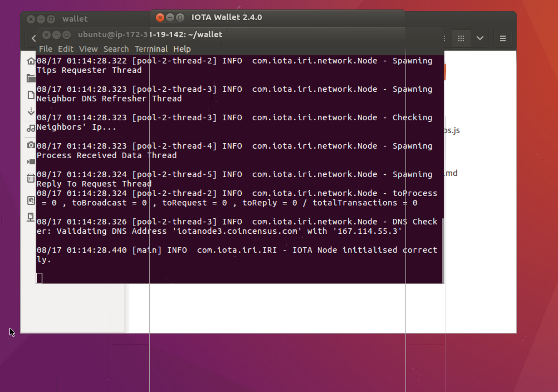Maximize the IOTA Wallet 2.4.0 window

click(x=180, y=17)
